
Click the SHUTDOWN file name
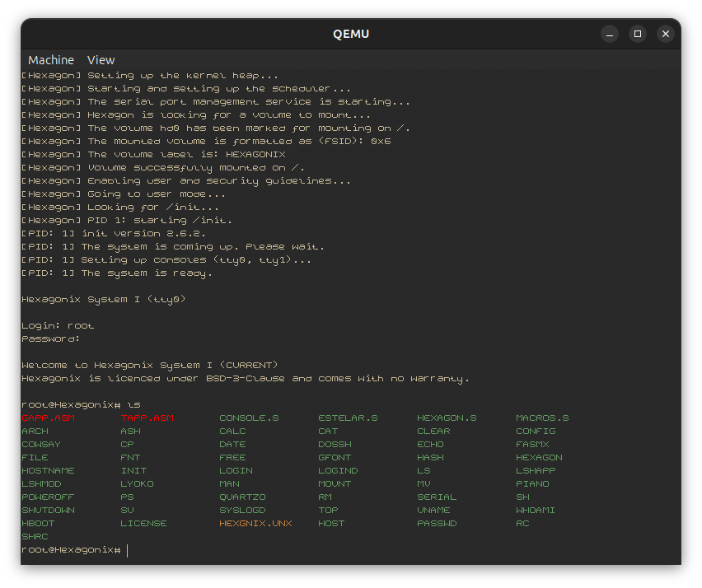coord(49,511)
